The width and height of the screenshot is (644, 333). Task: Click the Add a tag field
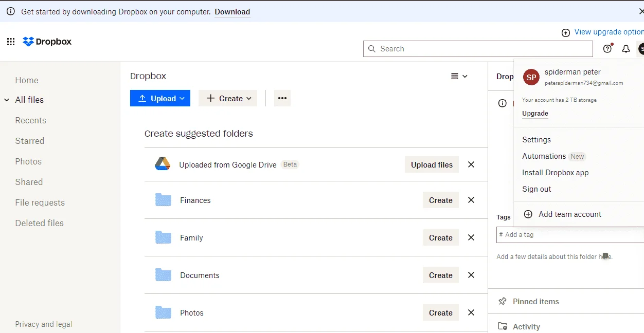[x=570, y=234]
